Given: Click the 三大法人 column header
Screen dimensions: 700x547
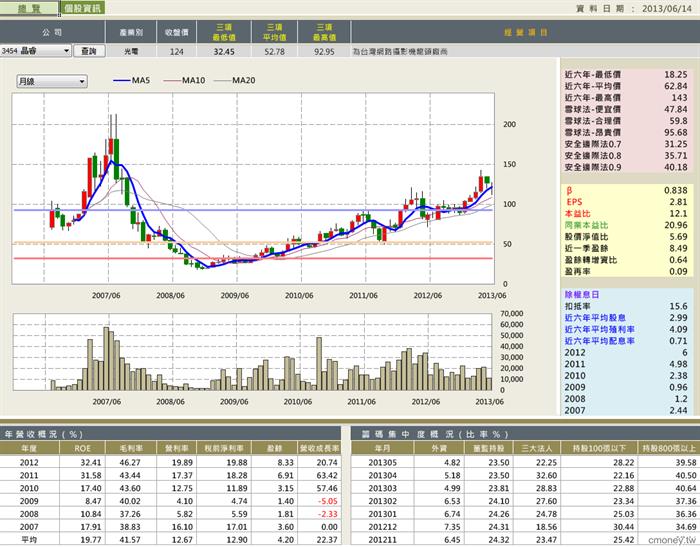Looking at the screenshot, I should 537,448.
